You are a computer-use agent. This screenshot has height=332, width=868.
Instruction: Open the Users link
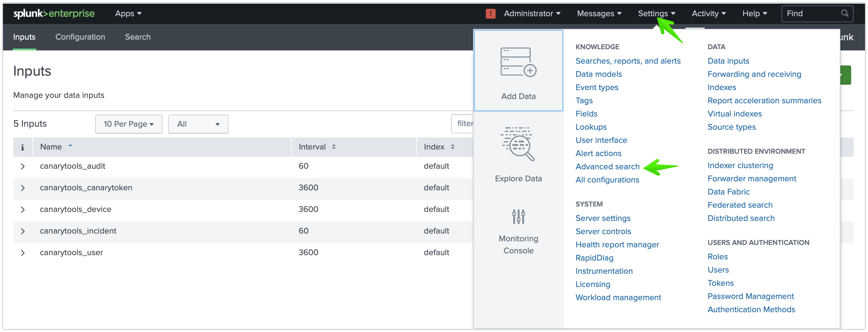click(718, 270)
